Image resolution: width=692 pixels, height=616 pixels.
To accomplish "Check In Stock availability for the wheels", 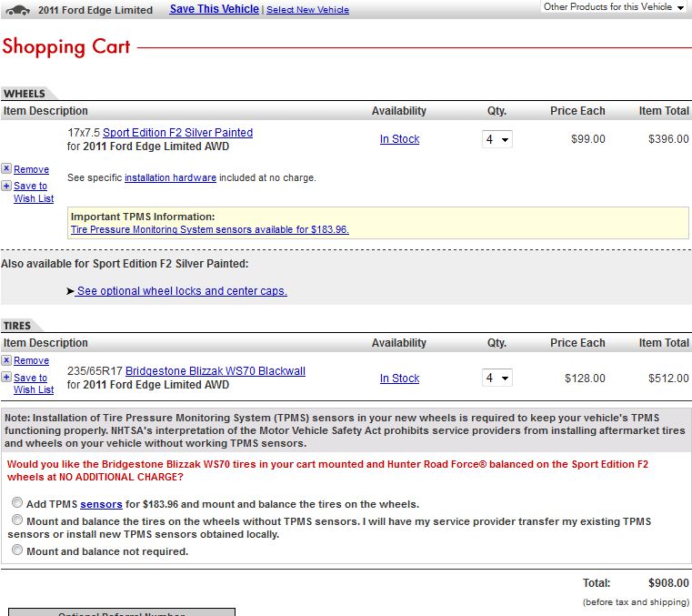I will [399, 139].
